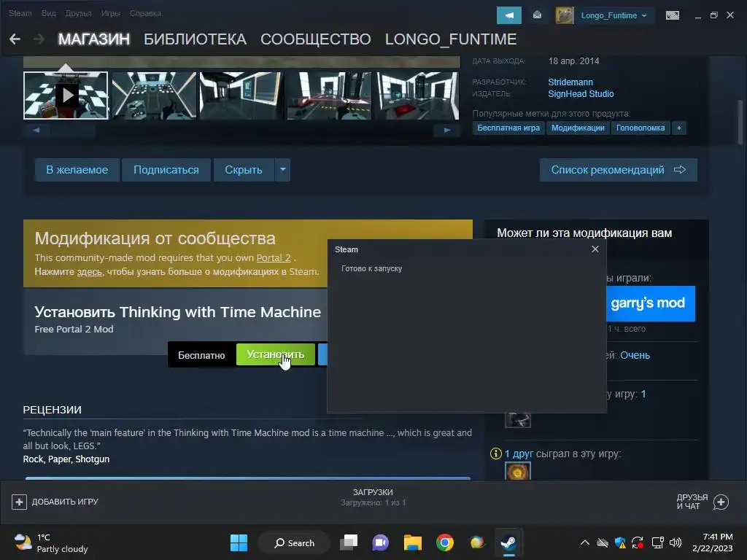Click the thumbnail strip scrollbar handle
The width and height of the screenshot is (747, 560).
coord(74,130)
